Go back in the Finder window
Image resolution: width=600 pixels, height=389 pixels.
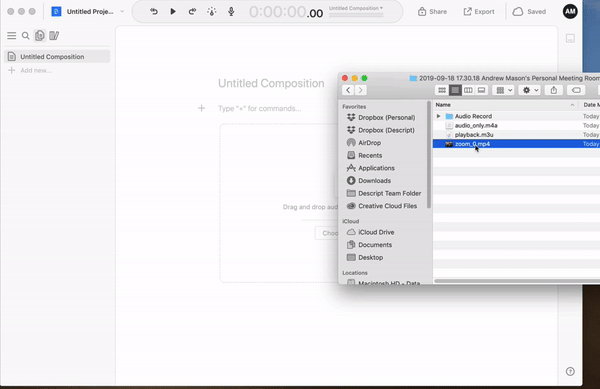tap(348, 90)
